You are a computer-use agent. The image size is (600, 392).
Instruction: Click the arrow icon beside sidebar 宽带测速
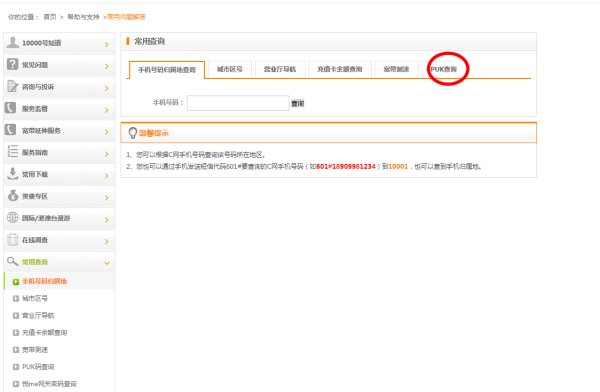click(16, 350)
